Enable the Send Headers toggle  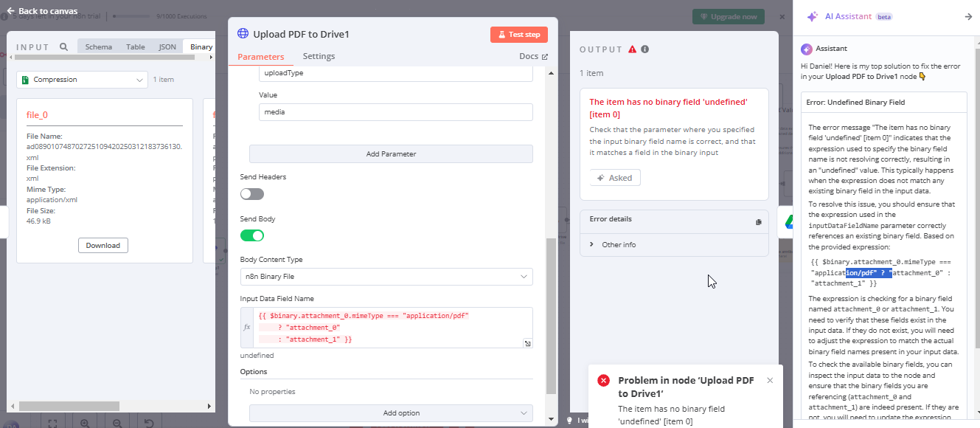252,194
